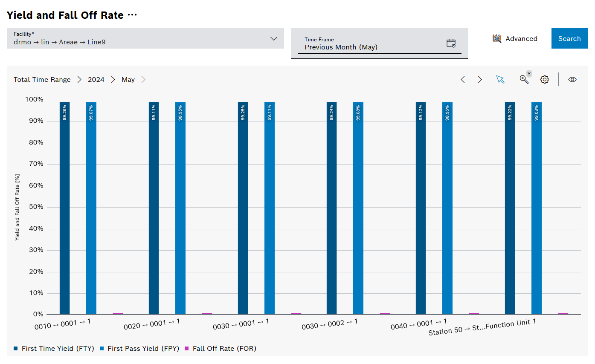Screen dimensions: 595x364
Task: Select Total Time Range in the breadcrumb
Action: [42, 79]
